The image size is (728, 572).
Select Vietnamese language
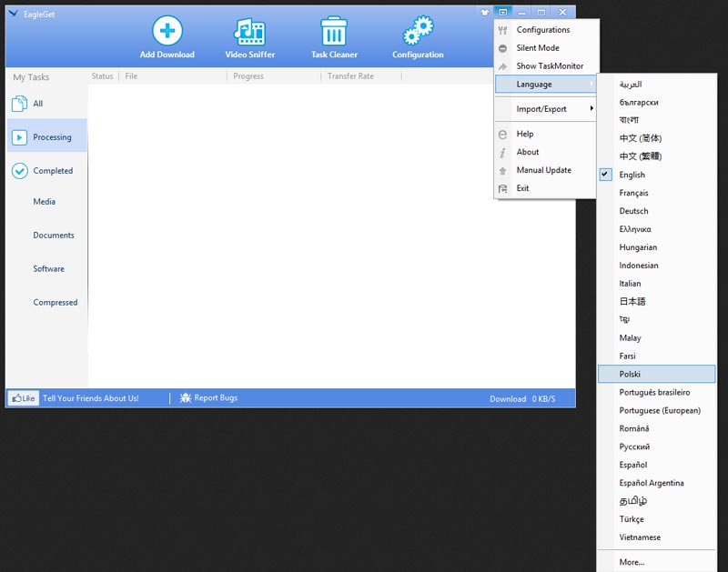[656, 537]
